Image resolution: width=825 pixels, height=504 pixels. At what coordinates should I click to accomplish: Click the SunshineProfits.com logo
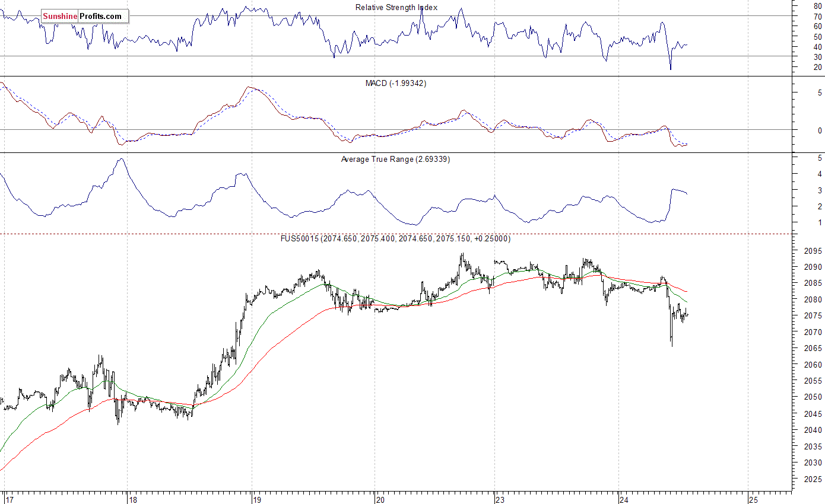84,17
